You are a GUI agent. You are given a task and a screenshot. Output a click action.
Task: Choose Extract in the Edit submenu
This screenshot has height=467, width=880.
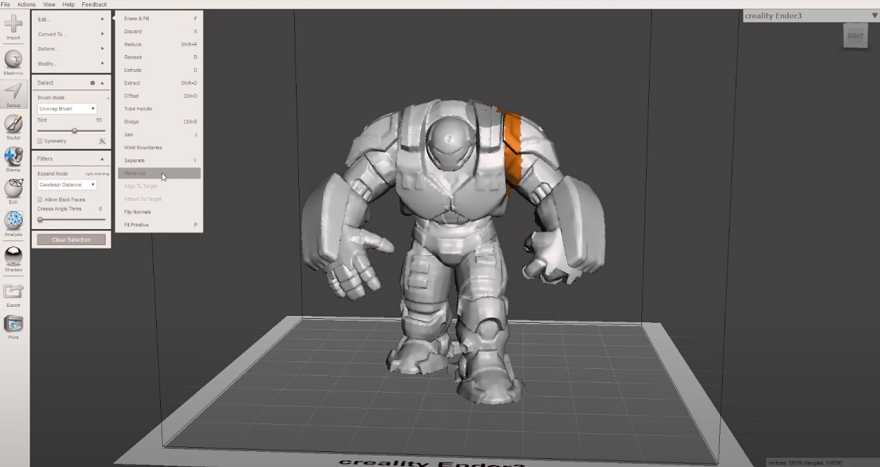point(159,83)
